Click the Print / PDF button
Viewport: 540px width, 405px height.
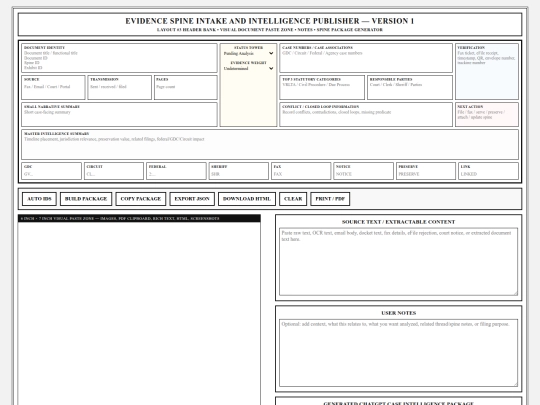[330, 199]
